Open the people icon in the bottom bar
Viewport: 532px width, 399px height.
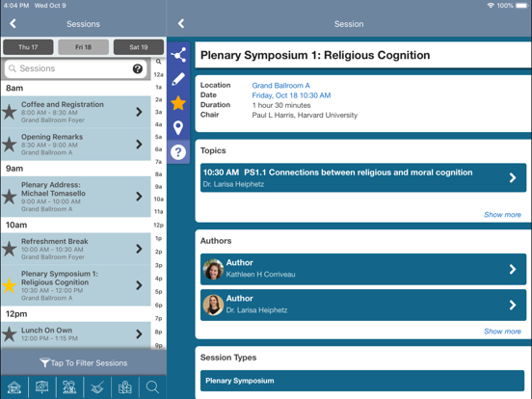(x=69, y=387)
